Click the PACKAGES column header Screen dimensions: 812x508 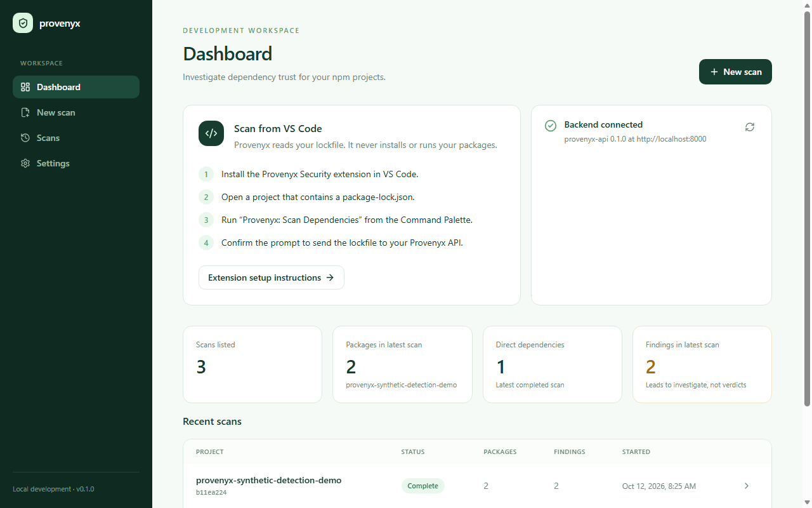pos(500,452)
